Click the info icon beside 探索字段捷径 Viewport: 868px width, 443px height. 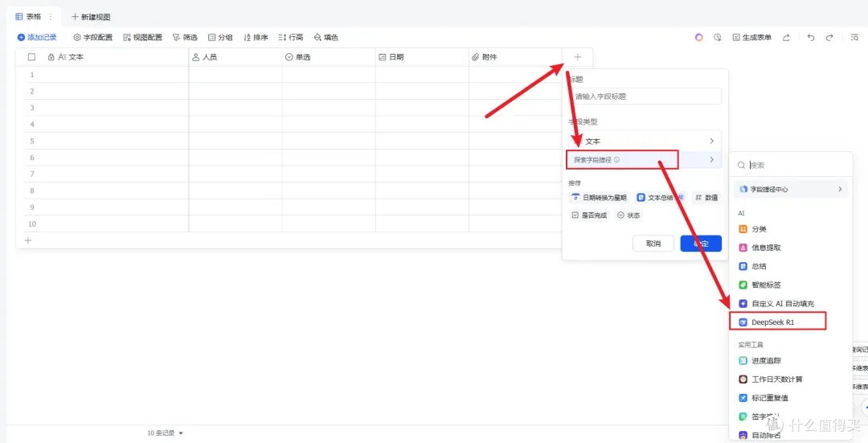[616, 159]
